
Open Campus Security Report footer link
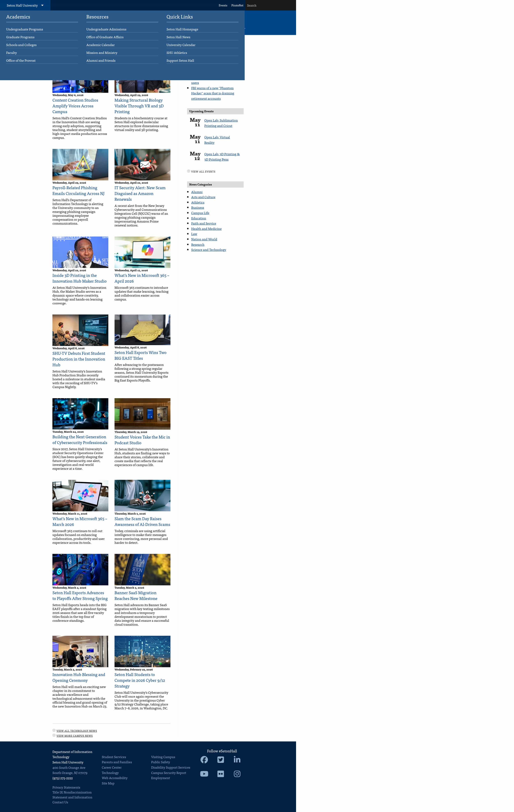click(168, 773)
